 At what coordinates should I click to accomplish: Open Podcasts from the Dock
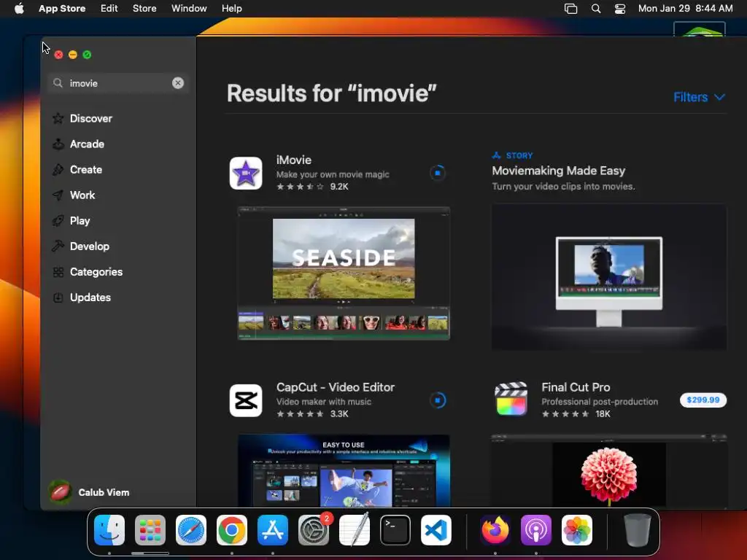(x=536, y=530)
